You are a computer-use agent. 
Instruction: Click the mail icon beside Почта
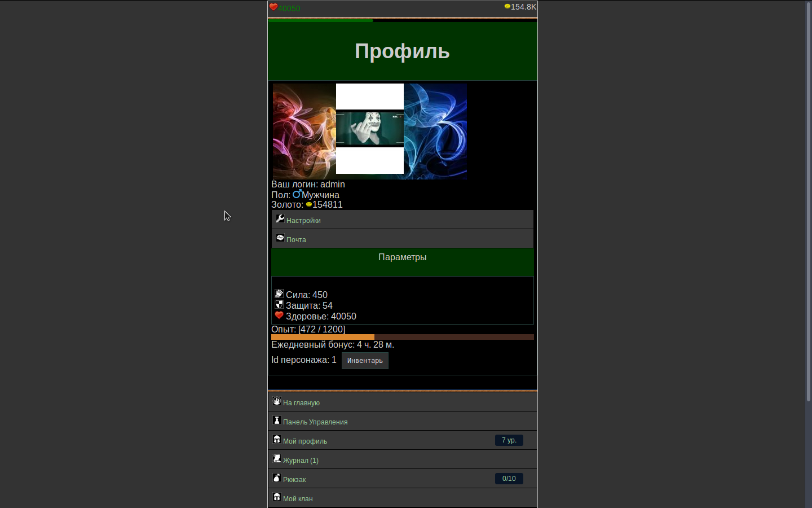pyautogui.click(x=280, y=238)
